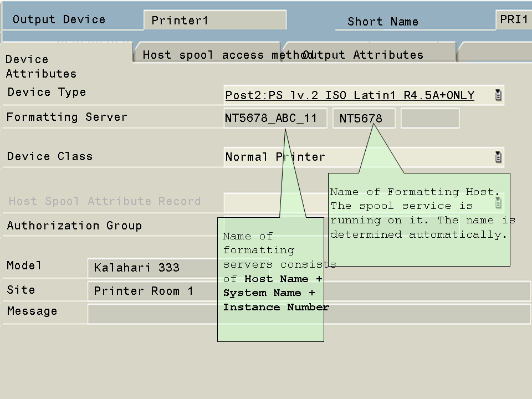Click the Model field with Kalahari 333

click(155, 268)
